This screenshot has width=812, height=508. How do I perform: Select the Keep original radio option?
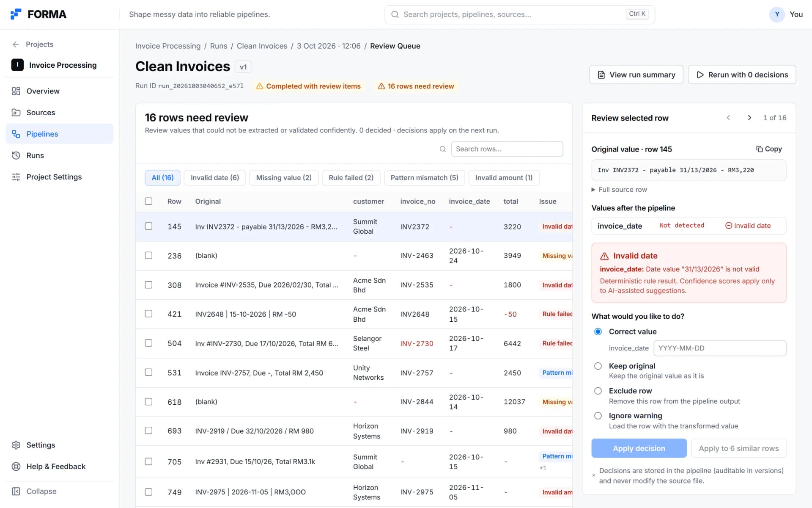pos(598,366)
